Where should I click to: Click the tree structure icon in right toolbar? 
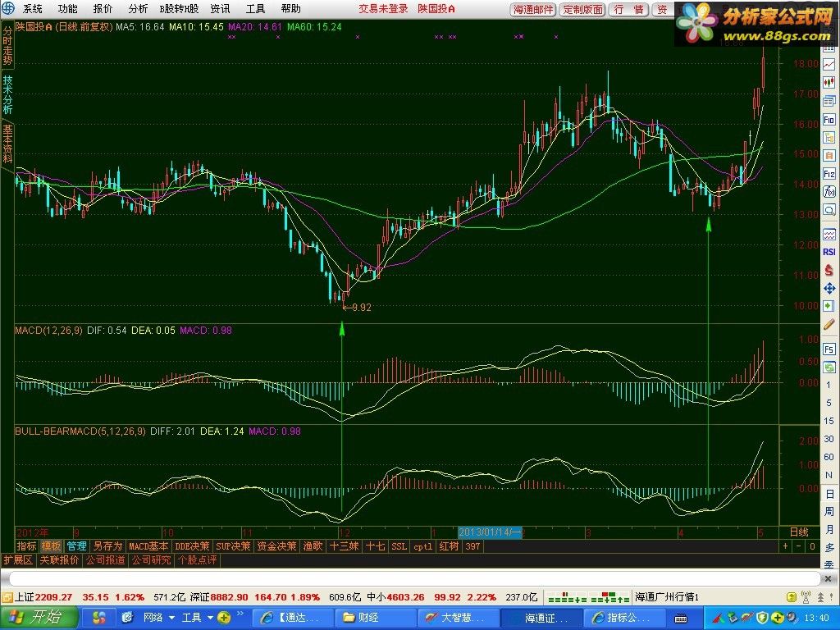coord(829,138)
